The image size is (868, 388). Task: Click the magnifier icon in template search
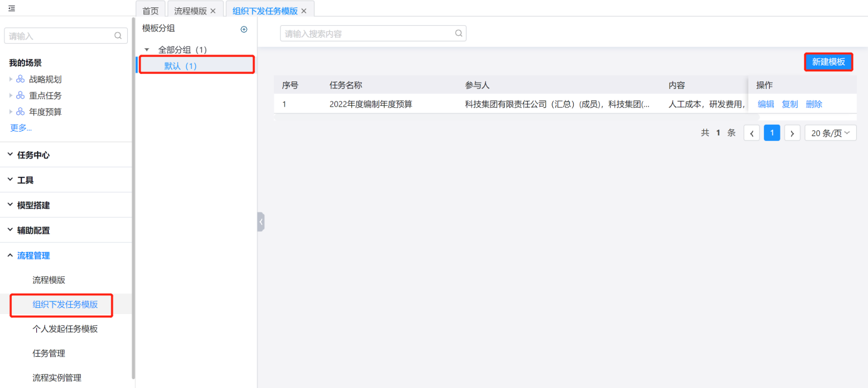pyautogui.click(x=458, y=33)
